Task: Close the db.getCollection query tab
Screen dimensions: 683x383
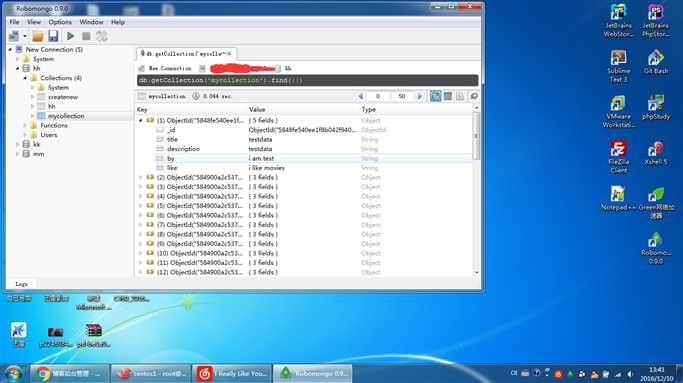Action: [229, 54]
